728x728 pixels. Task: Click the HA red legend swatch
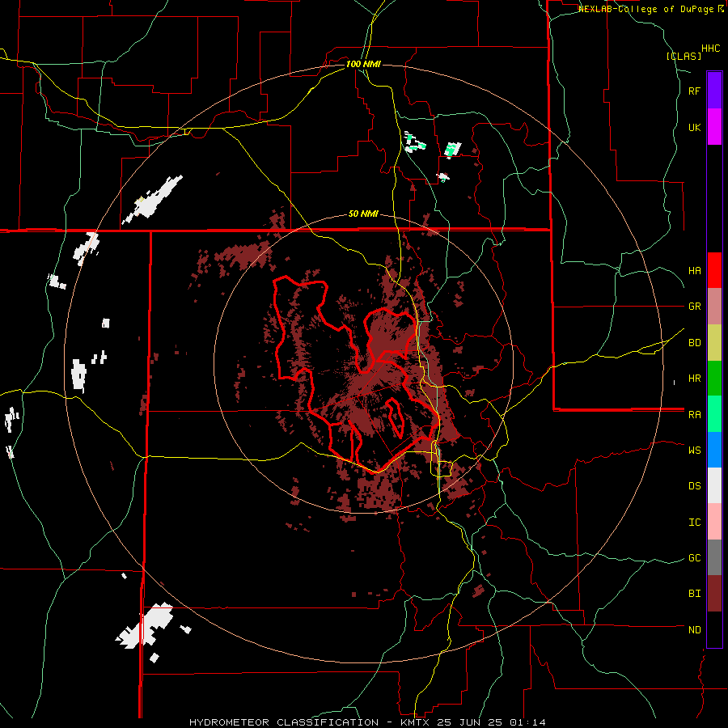click(x=714, y=270)
